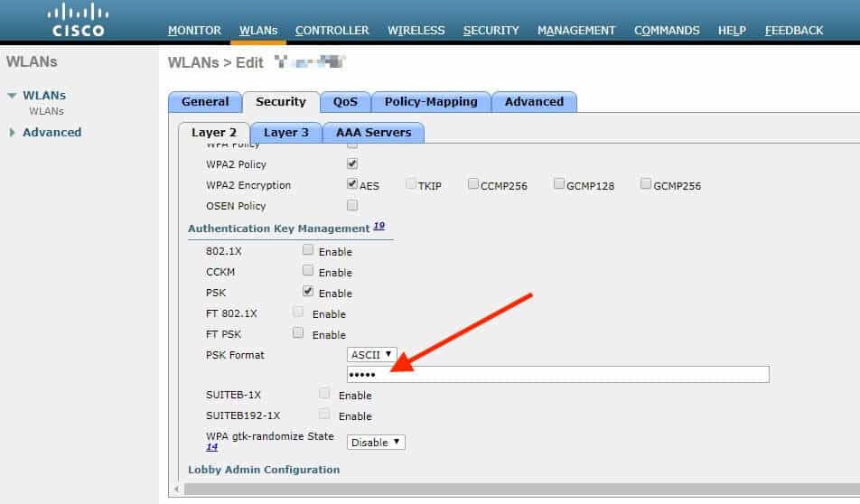Click the WLANs sidebar title
Viewport: 860px width, 504px height.
(32, 61)
